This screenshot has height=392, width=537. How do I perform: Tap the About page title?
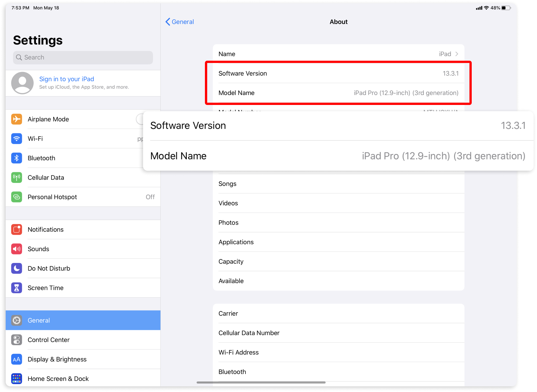click(339, 22)
